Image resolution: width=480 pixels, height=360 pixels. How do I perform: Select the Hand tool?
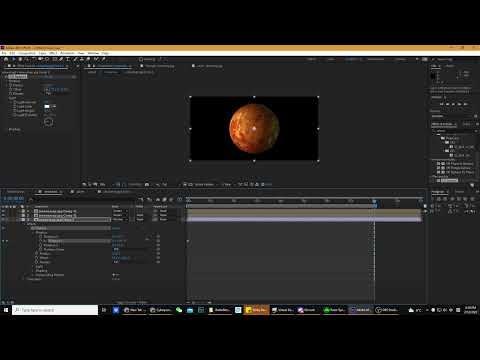pyautogui.click(x=20, y=59)
